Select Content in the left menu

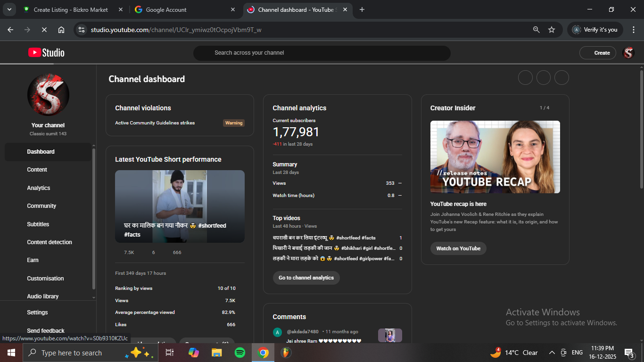click(x=37, y=170)
